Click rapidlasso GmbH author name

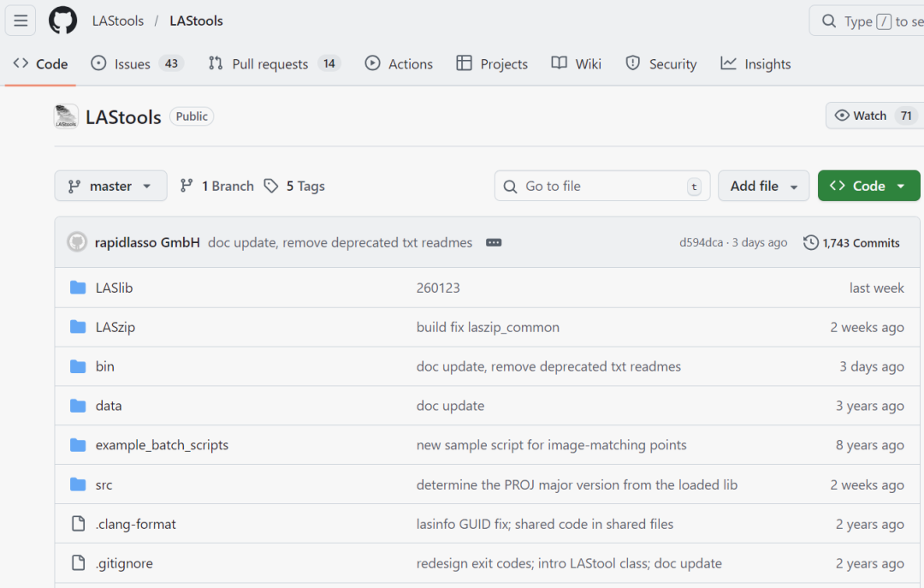click(x=147, y=242)
